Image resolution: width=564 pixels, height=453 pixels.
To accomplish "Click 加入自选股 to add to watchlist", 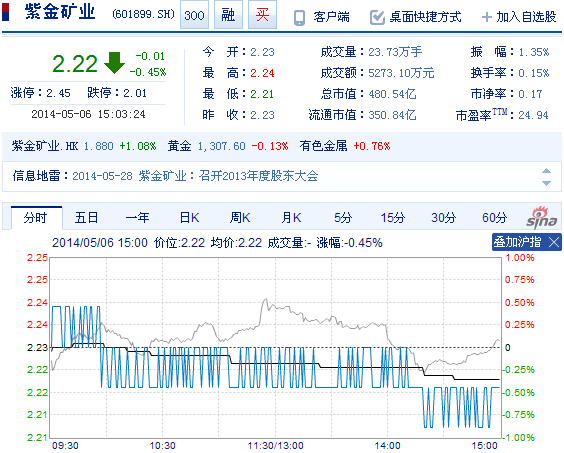I will click(x=526, y=17).
